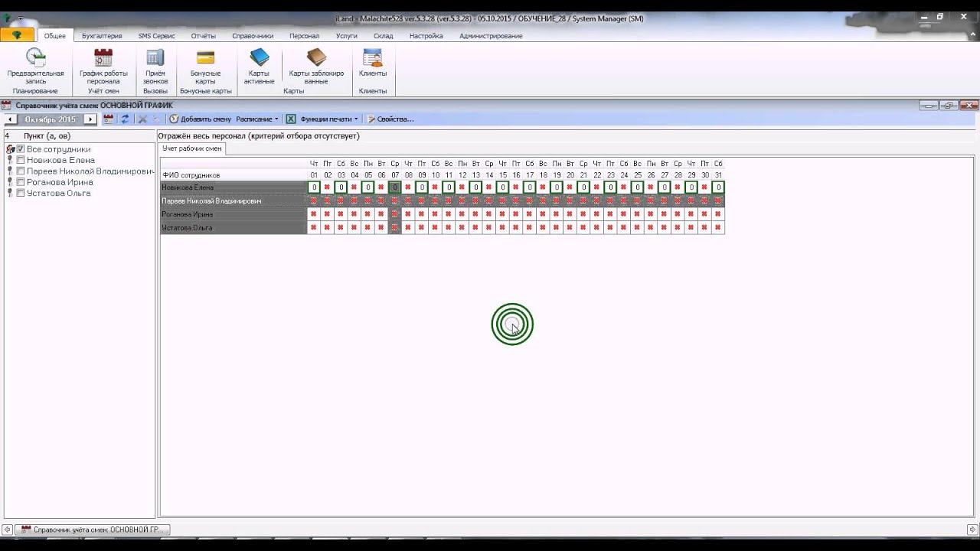
Task: Toggle Новикова Елена checkbox
Action: pos(21,160)
